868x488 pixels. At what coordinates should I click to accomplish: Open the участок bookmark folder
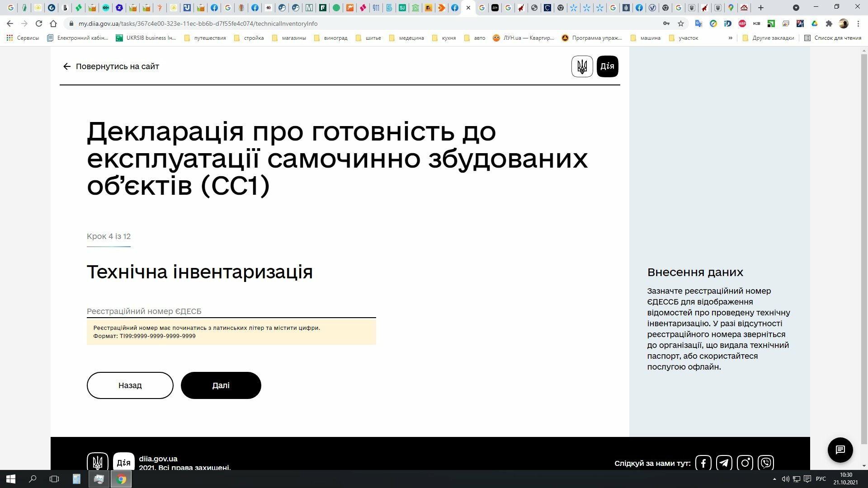click(x=684, y=38)
